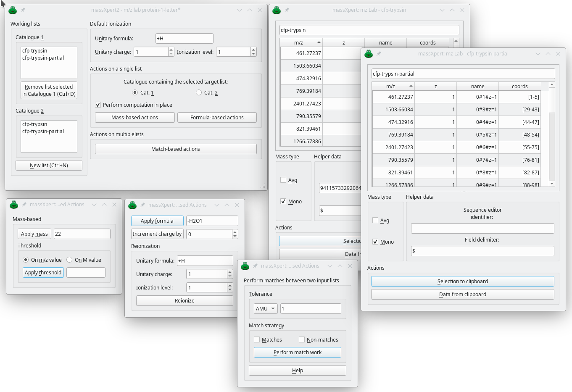
Task: Enable Matches checkbox in match strategy
Action: [257, 339]
